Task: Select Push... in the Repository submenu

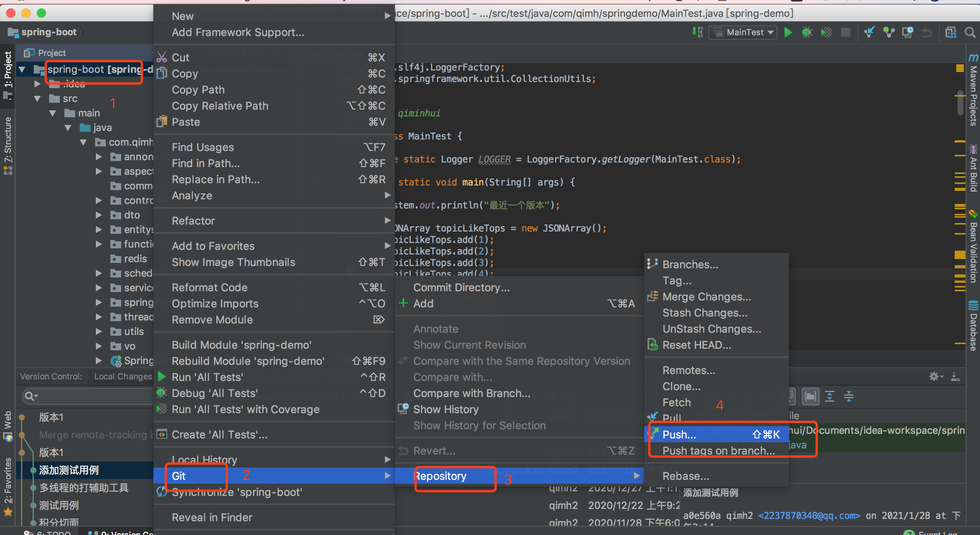Action: click(x=679, y=435)
